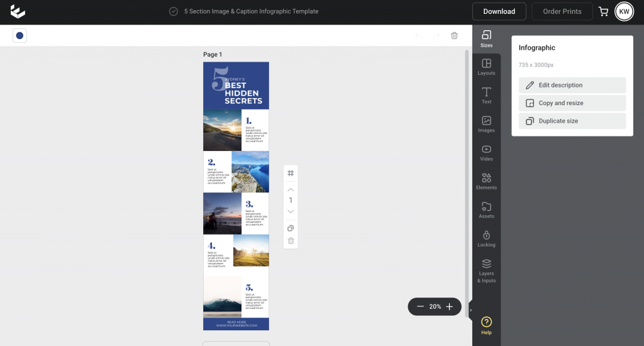Open the Images panel

click(x=486, y=124)
